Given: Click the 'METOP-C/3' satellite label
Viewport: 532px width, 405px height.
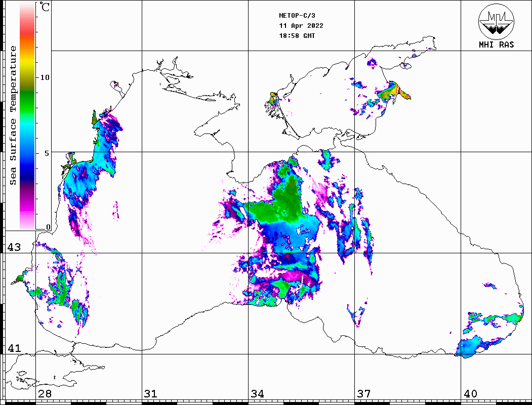Looking at the screenshot, I should [x=297, y=16].
